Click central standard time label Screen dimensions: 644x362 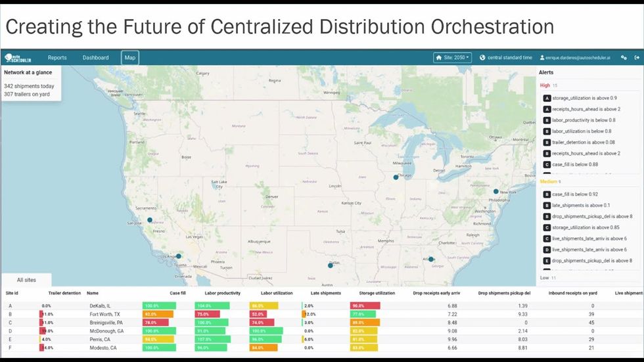[510, 58]
